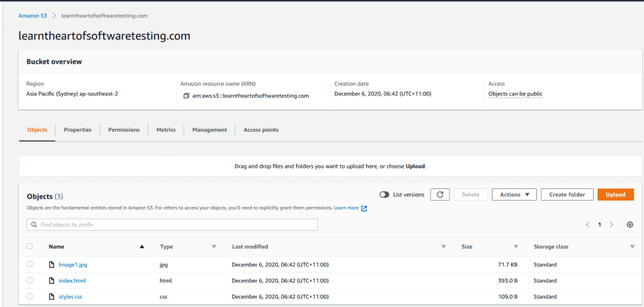Click the 109.0 B size value
The width and height of the screenshot is (644, 307).
tap(507, 296)
